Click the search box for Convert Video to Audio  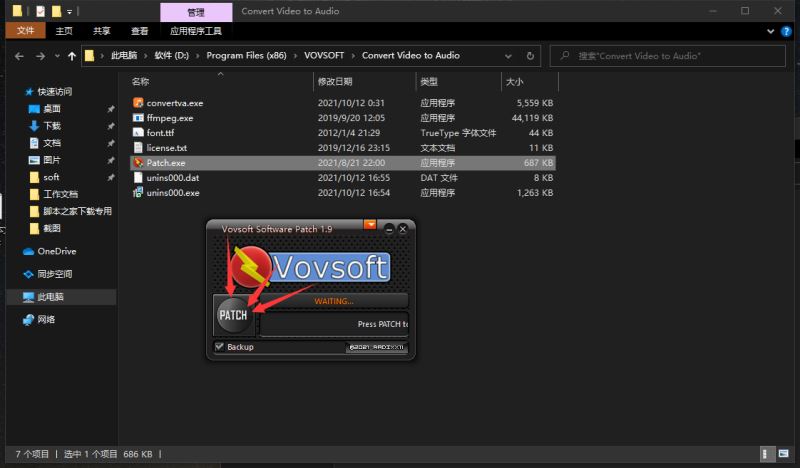[668, 56]
